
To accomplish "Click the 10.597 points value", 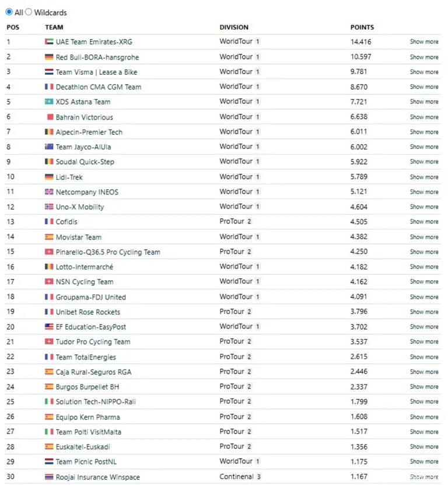I will pos(361,57).
